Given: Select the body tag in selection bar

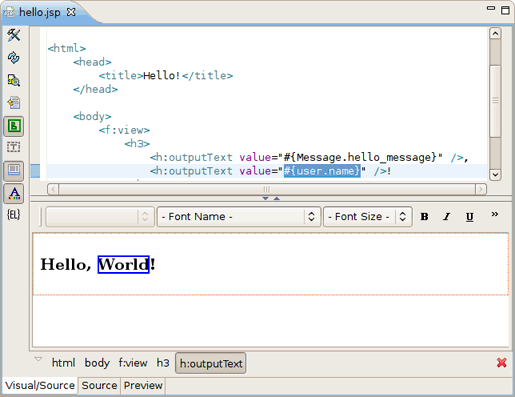Looking at the screenshot, I should tap(97, 363).
